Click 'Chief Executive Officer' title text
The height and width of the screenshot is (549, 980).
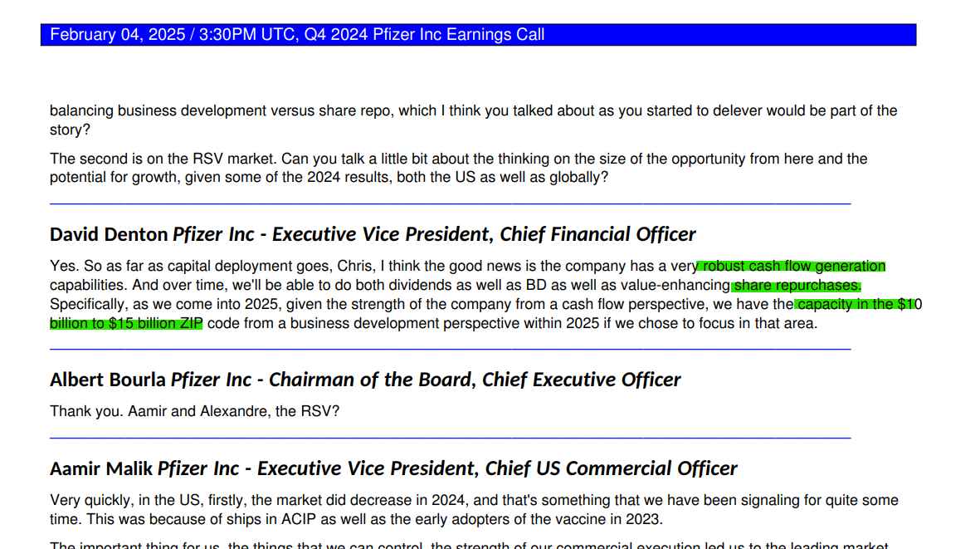[x=581, y=379]
